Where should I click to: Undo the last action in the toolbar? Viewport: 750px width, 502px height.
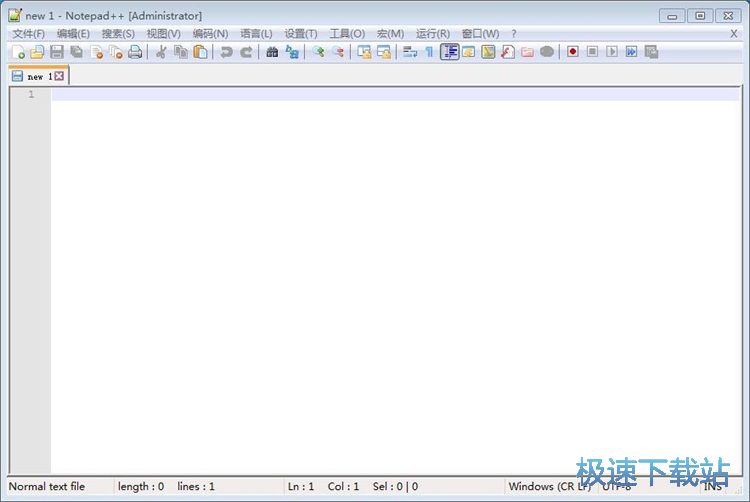coord(226,52)
